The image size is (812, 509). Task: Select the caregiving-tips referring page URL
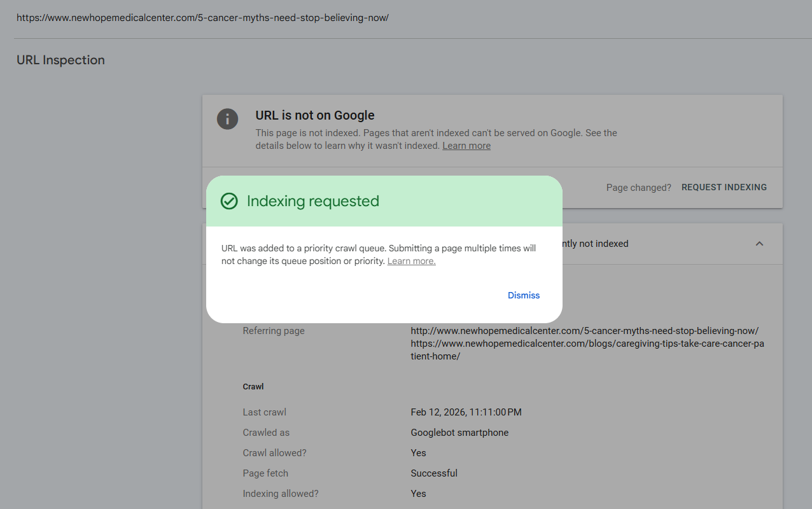tap(587, 350)
